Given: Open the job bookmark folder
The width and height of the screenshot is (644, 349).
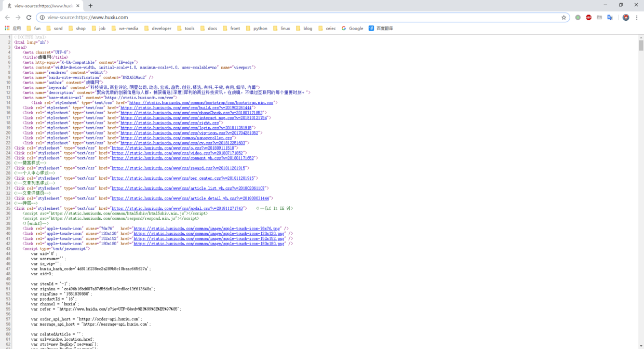Looking at the screenshot, I should pyautogui.click(x=98, y=29).
